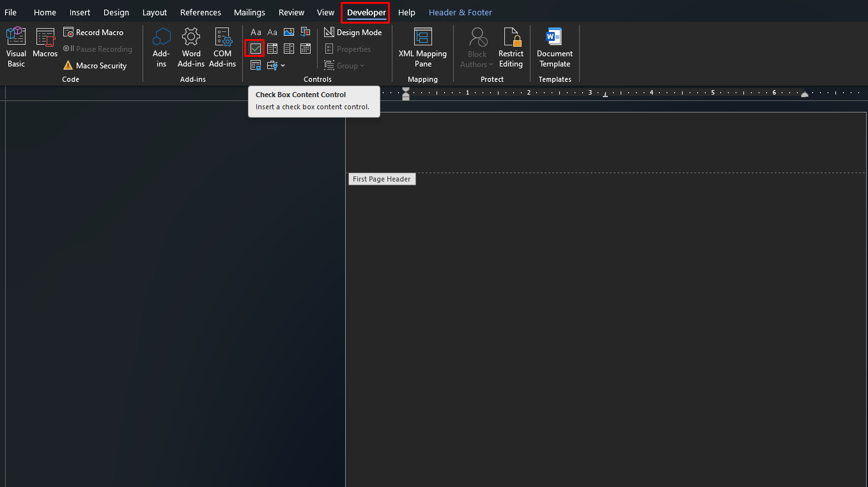This screenshot has height=487, width=868.
Task: Open Restrict Editing pane
Action: [511, 47]
